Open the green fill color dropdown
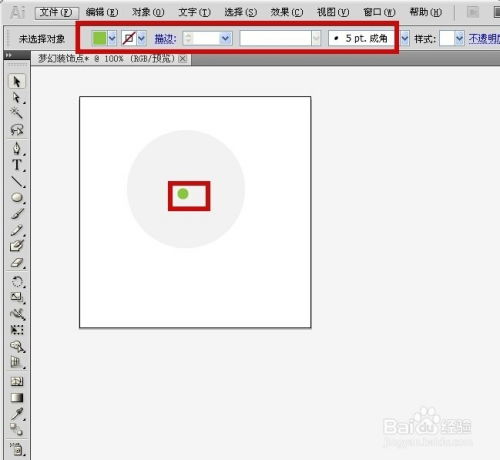This screenshot has height=460, width=500. click(112, 39)
